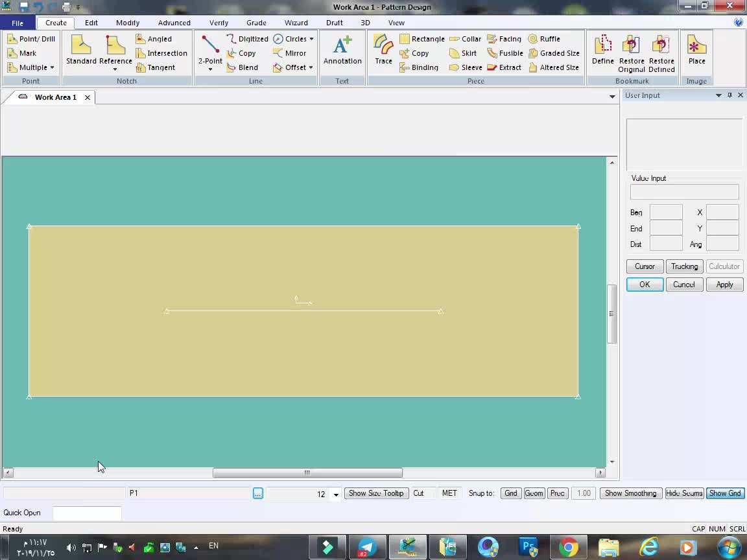Open the Multiple point dropdown
The image size is (747, 560).
pos(52,67)
